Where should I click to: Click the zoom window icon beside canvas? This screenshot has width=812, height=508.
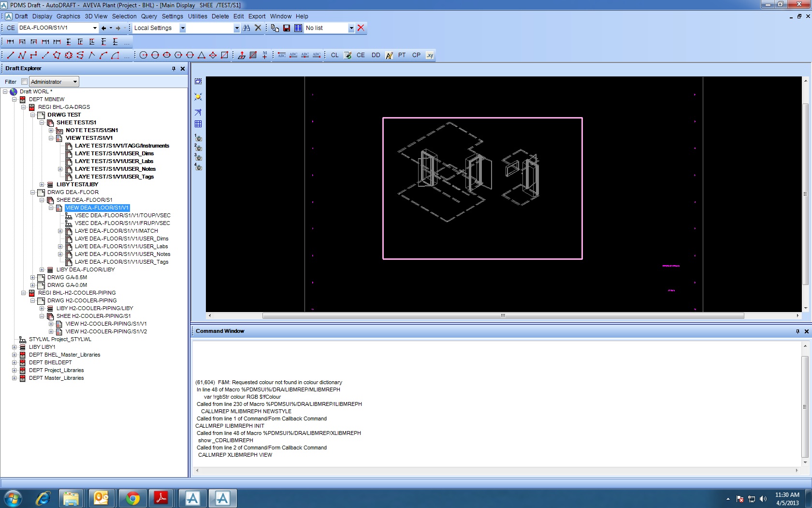[198, 81]
